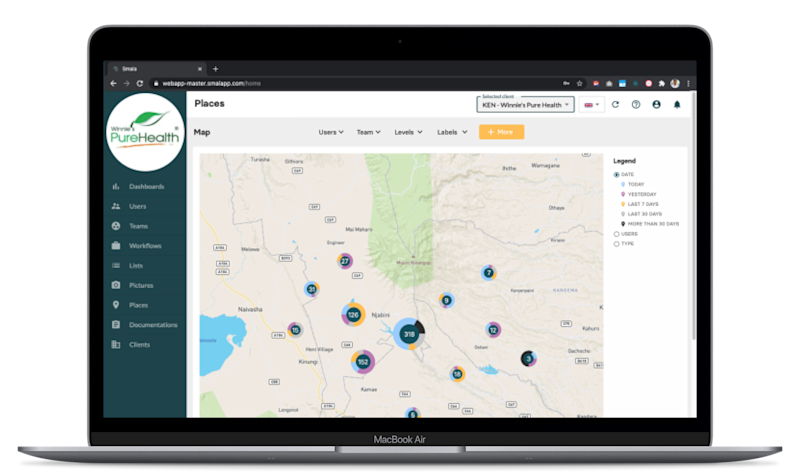Click the Pictures camera icon
The image size is (800, 476).
tap(116, 285)
